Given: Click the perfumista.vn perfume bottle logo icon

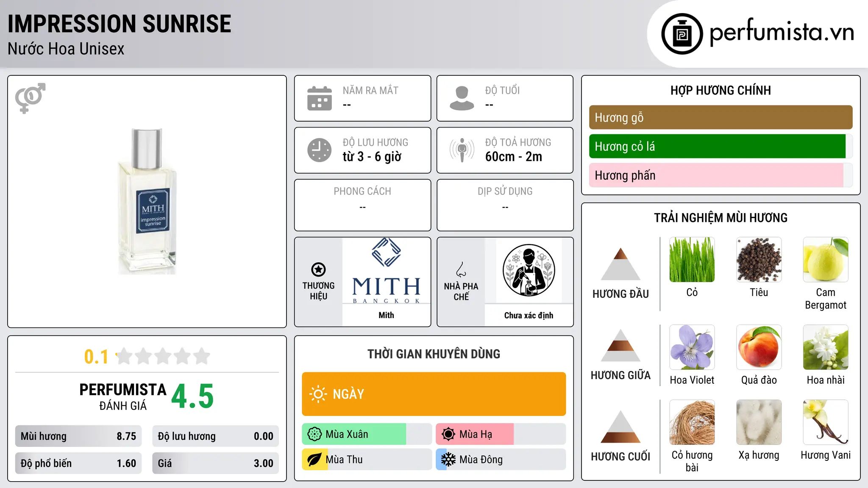Looking at the screenshot, I should (x=682, y=34).
